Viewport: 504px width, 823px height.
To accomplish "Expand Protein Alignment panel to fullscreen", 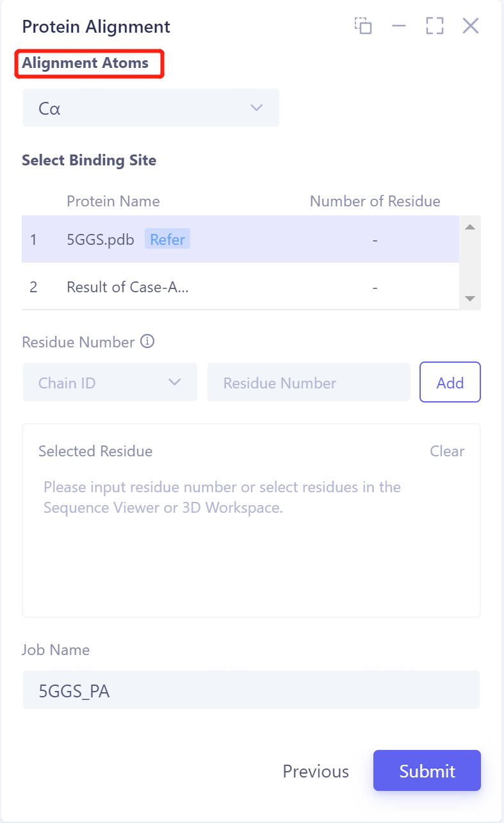I will click(x=435, y=26).
